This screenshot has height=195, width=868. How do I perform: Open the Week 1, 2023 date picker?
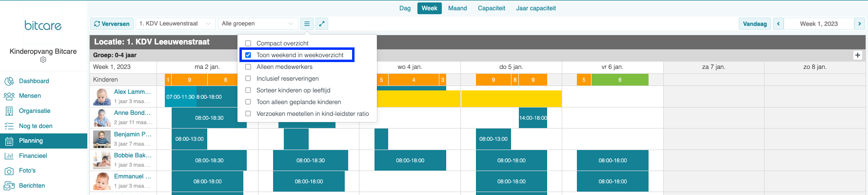[x=819, y=23]
